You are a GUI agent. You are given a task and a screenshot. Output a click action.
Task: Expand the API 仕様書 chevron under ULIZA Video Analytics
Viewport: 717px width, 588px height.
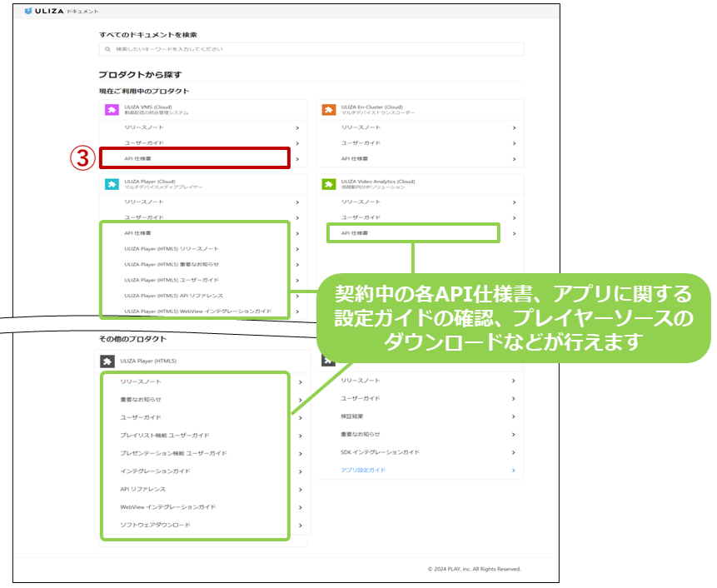click(x=514, y=234)
